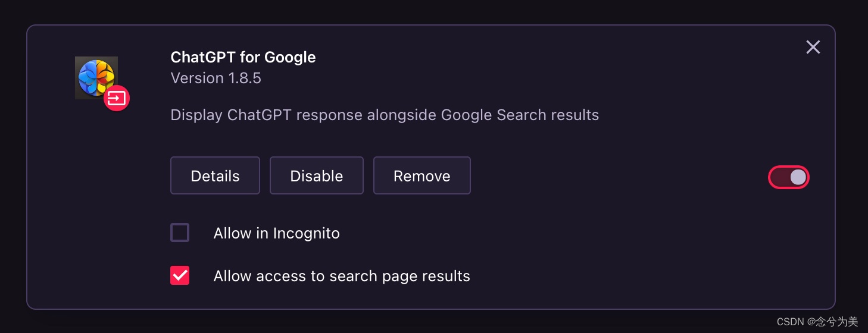
Task: Click the Display ChatGPT response description text
Action: click(385, 115)
